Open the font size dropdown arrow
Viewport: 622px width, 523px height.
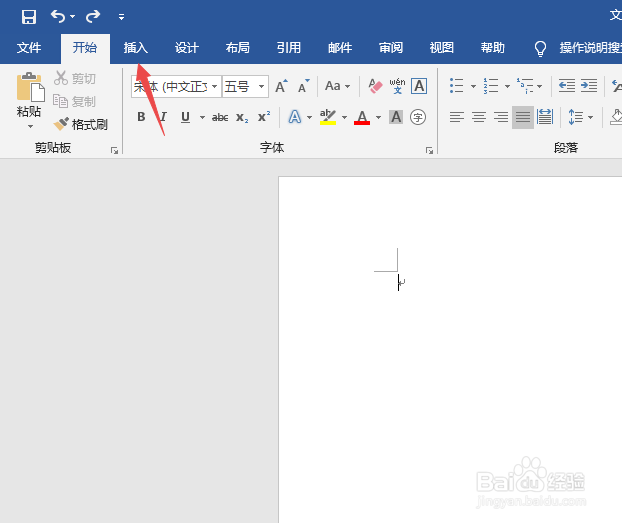coord(261,87)
